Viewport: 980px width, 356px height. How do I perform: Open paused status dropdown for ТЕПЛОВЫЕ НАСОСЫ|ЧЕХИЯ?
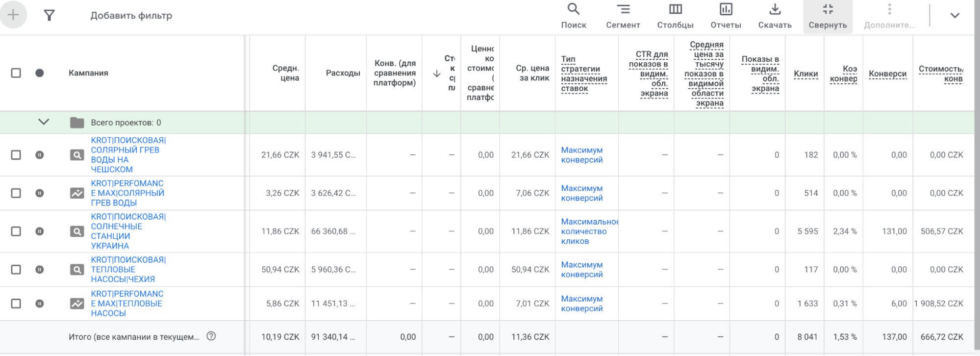[40, 270]
